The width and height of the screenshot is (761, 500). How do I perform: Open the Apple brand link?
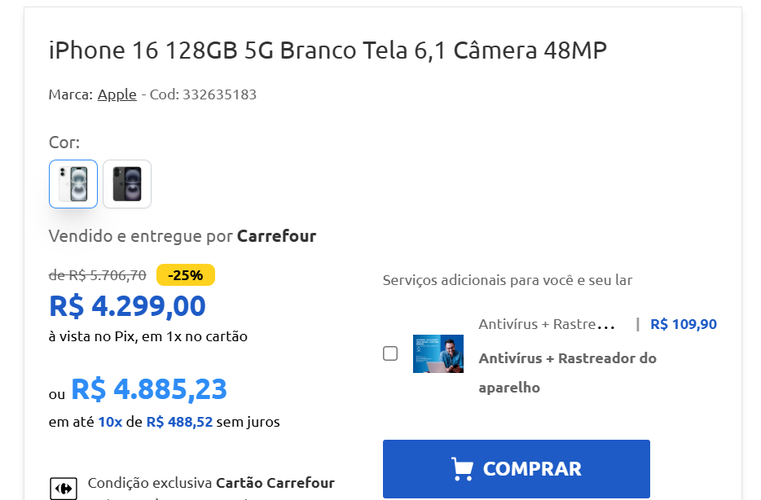click(x=117, y=94)
